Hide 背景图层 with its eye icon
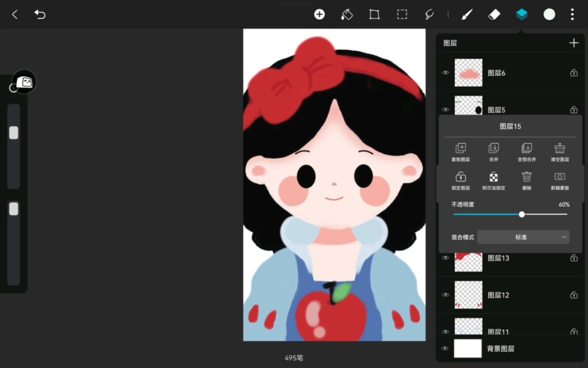588x368 pixels. [445, 348]
